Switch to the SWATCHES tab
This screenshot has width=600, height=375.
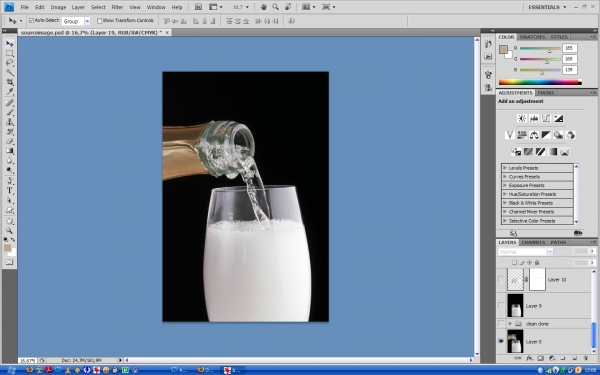(x=532, y=37)
